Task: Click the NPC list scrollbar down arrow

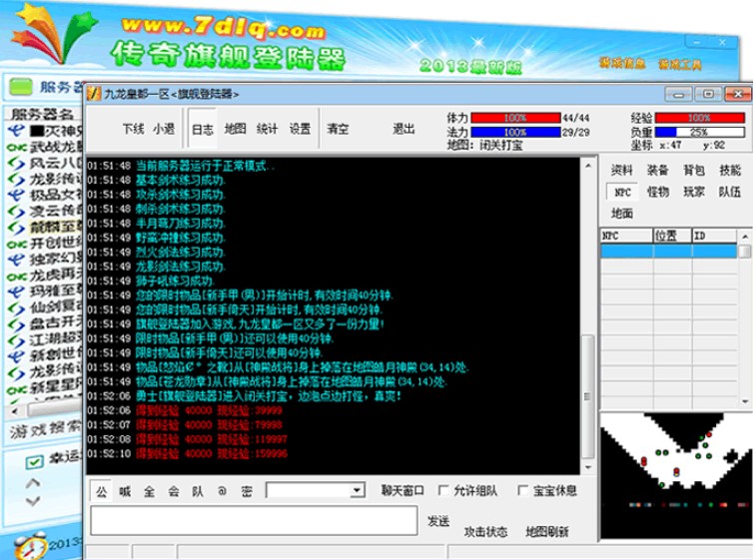Action: click(x=745, y=401)
